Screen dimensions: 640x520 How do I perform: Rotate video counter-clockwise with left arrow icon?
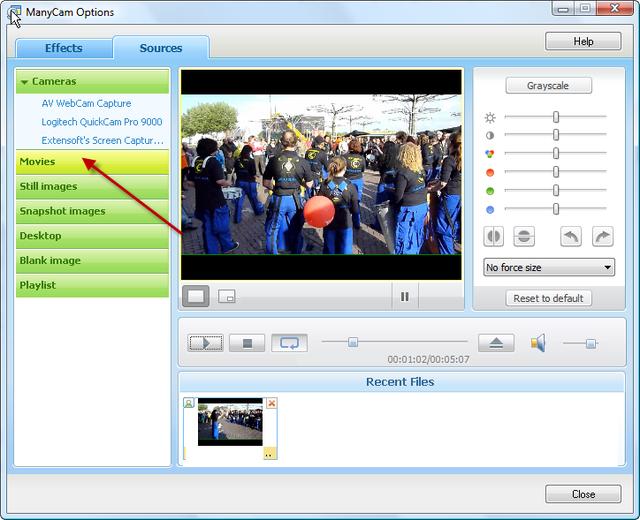click(x=571, y=236)
